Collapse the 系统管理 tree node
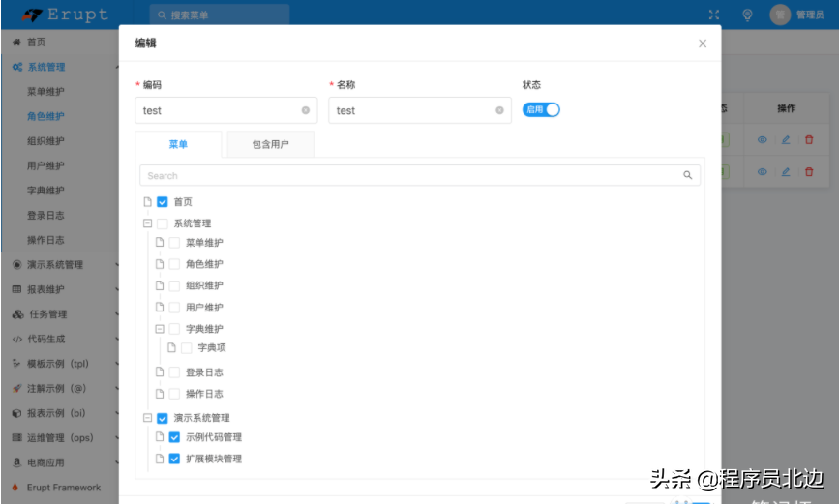The width and height of the screenshot is (839, 504). (148, 223)
